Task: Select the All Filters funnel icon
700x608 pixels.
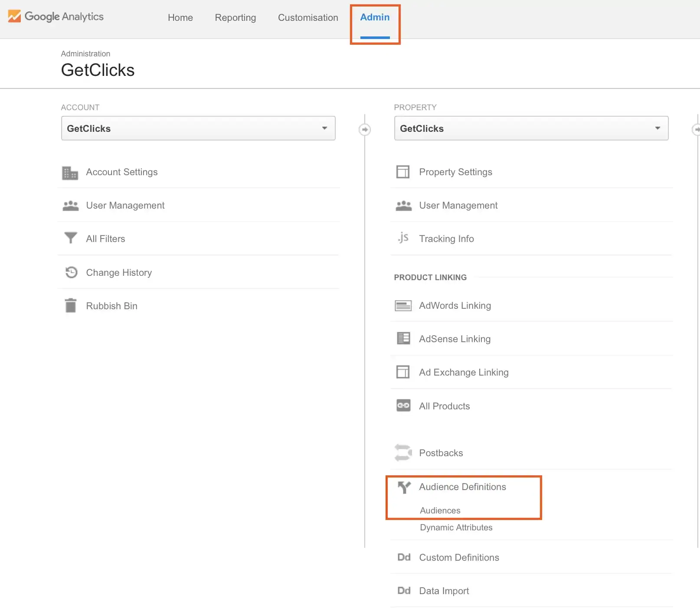Action: [70, 238]
